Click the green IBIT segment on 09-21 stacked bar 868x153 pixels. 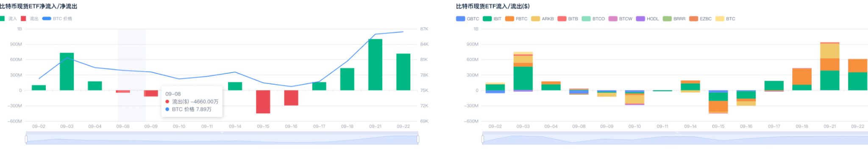click(x=829, y=81)
